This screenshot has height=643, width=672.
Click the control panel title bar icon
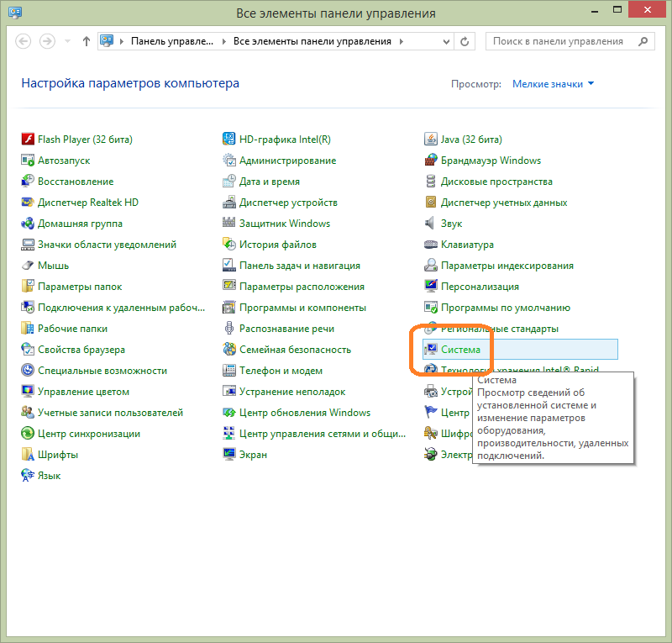coord(15,13)
